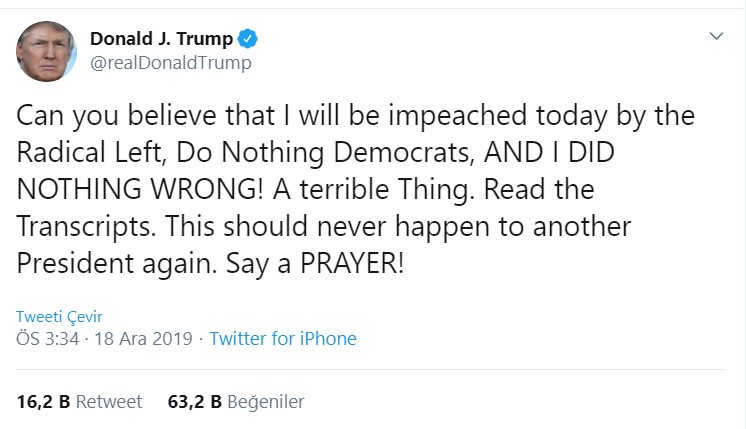Open the 16,2 B retweet count
This screenshot has height=429, width=746.
[x=43, y=402]
